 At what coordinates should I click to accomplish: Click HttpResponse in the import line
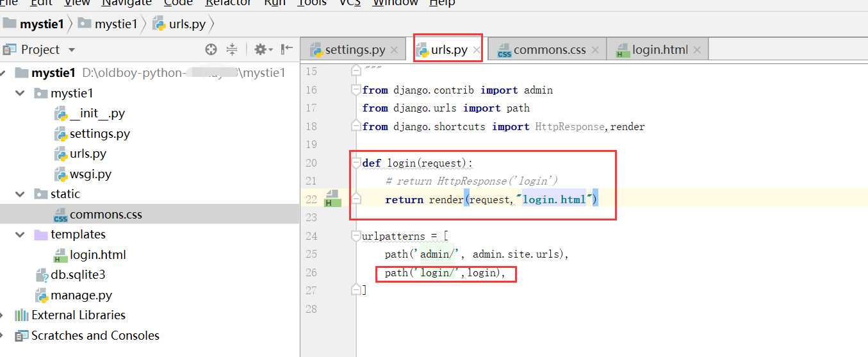click(569, 127)
